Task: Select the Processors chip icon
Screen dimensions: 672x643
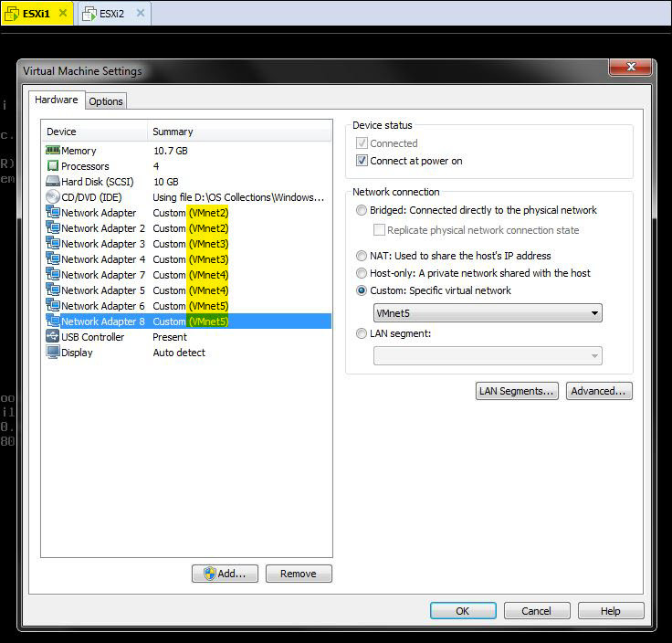Action: coord(53,166)
